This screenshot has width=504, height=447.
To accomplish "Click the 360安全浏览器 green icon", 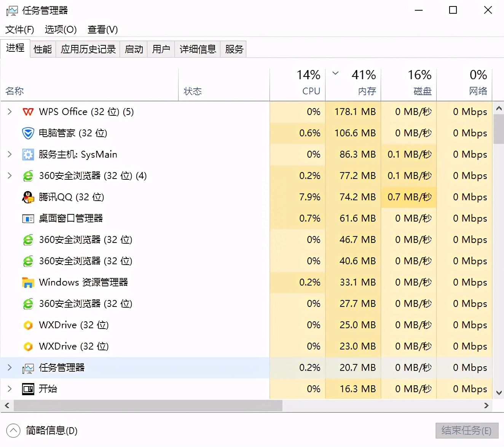I will 28,176.
